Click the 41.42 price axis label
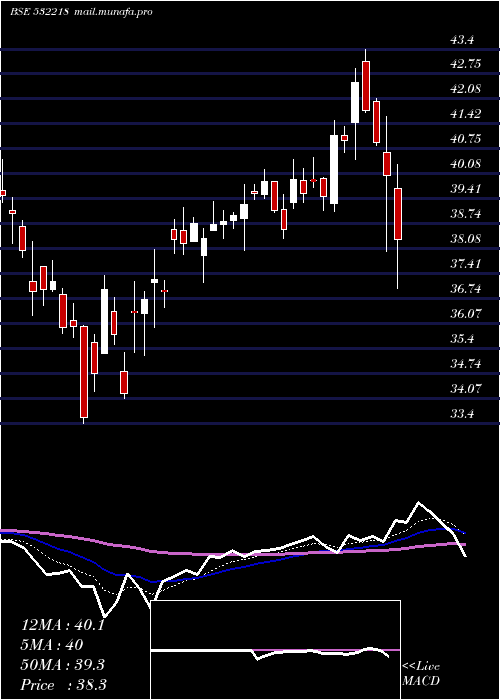The height and width of the screenshot is (700, 500). 466,114
